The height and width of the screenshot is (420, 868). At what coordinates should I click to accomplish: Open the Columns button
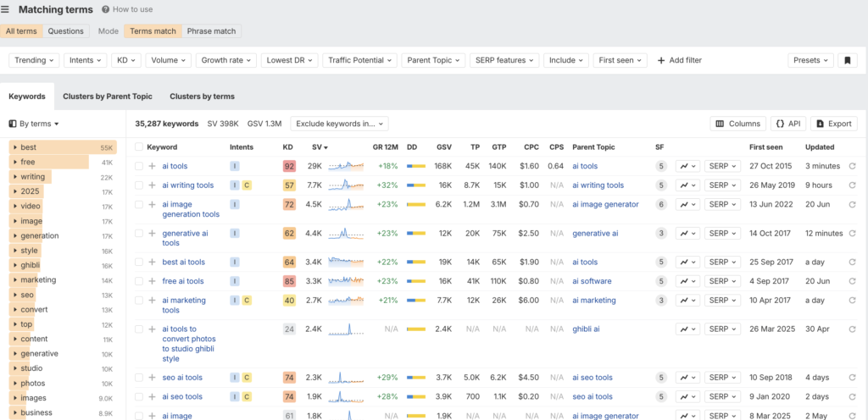[x=738, y=124]
